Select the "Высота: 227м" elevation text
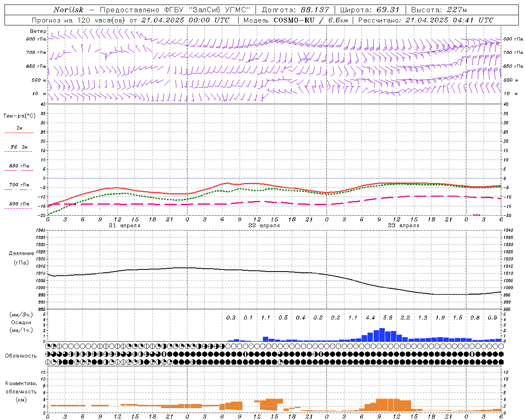The image size is (525, 420). tap(439, 10)
